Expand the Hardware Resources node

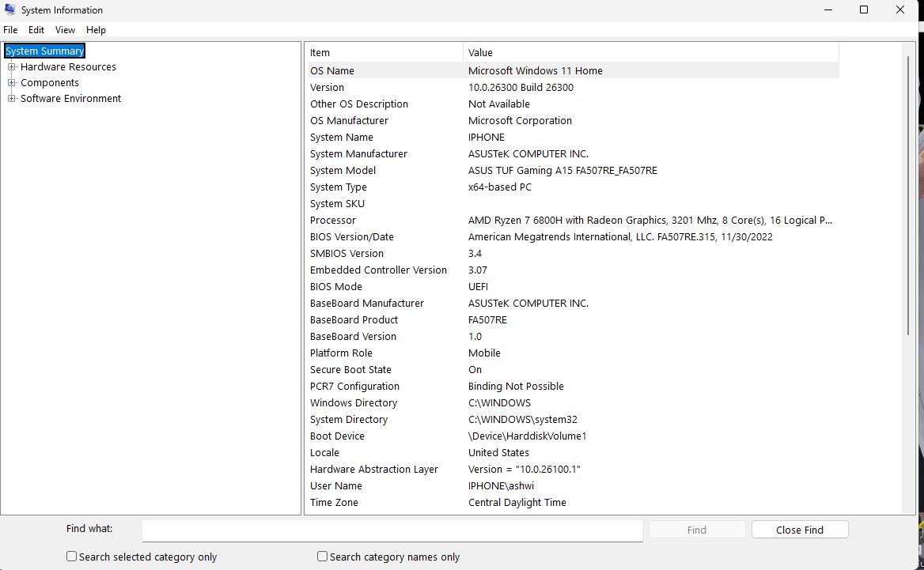click(x=11, y=67)
